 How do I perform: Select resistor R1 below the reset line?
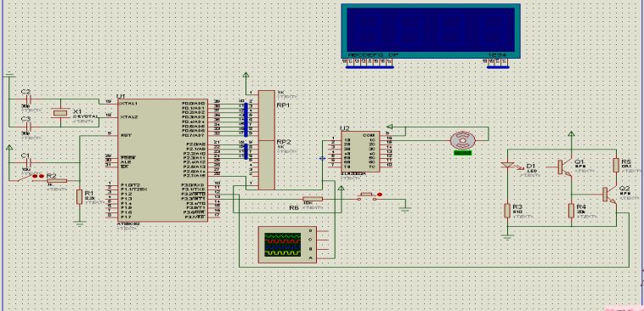[x=80, y=197]
